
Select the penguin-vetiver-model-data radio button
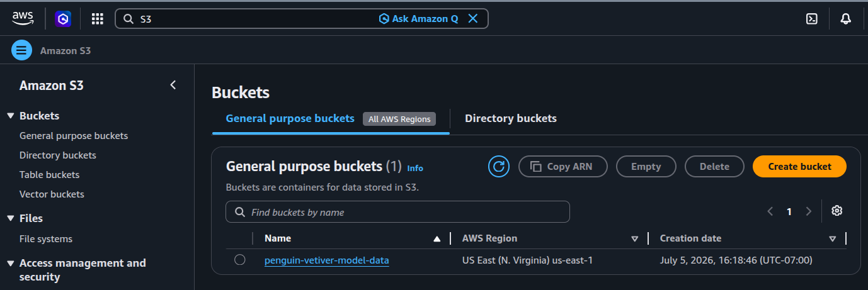[x=239, y=260]
